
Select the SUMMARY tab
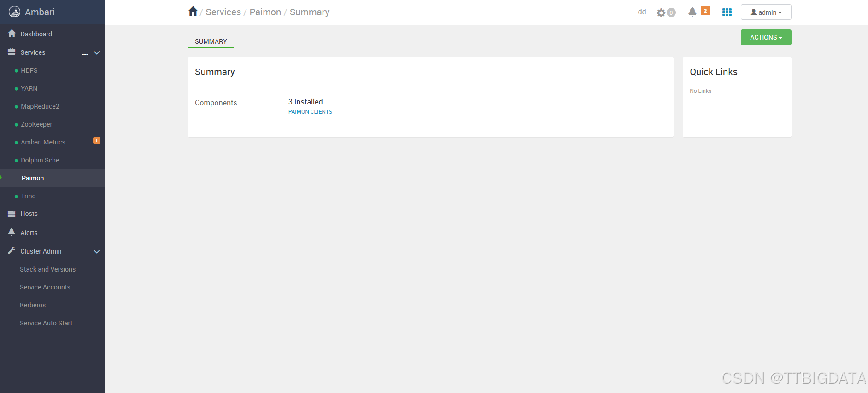[211, 41]
